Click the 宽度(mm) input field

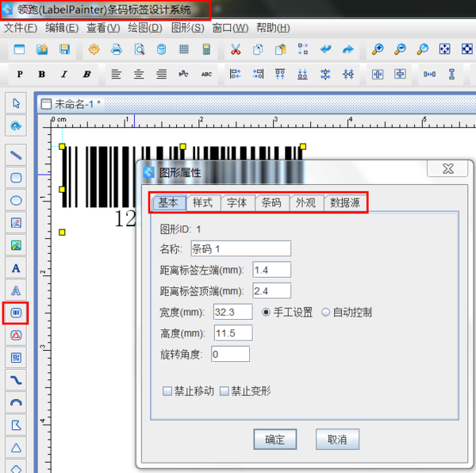[233, 312]
